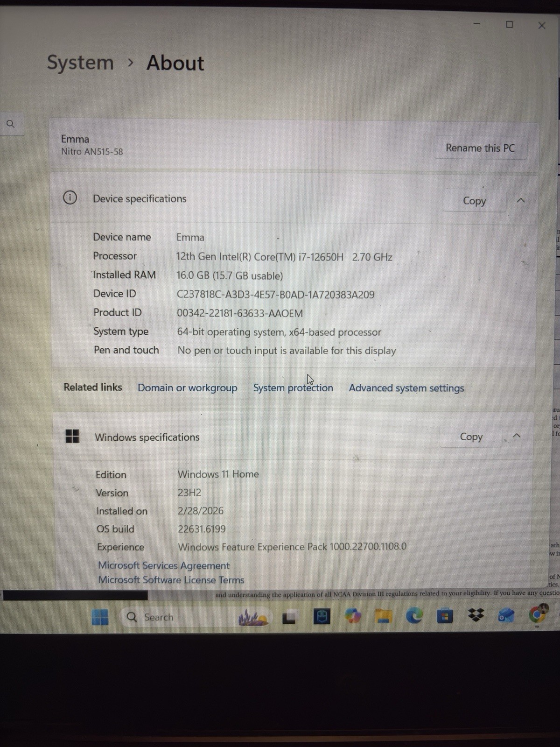This screenshot has height=747, width=560.
Task: Select the OS build value 22631.6199
Action: click(202, 529)
